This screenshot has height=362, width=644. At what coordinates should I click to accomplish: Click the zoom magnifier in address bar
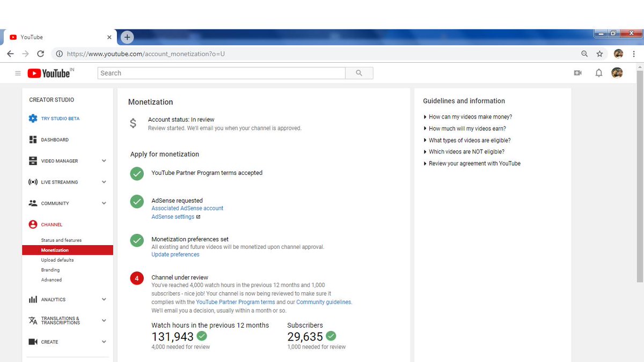coord(584,54)
